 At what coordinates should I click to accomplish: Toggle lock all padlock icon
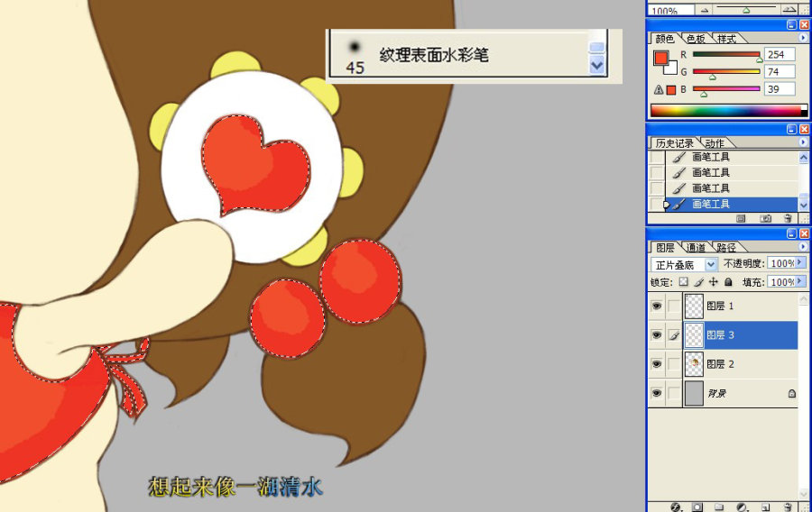point(728,282)
